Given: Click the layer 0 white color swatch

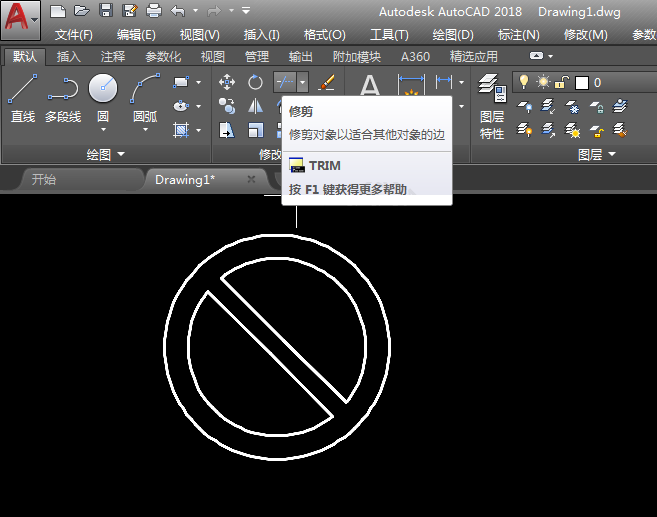Looking at the screenshot, I should click(582, 83).
